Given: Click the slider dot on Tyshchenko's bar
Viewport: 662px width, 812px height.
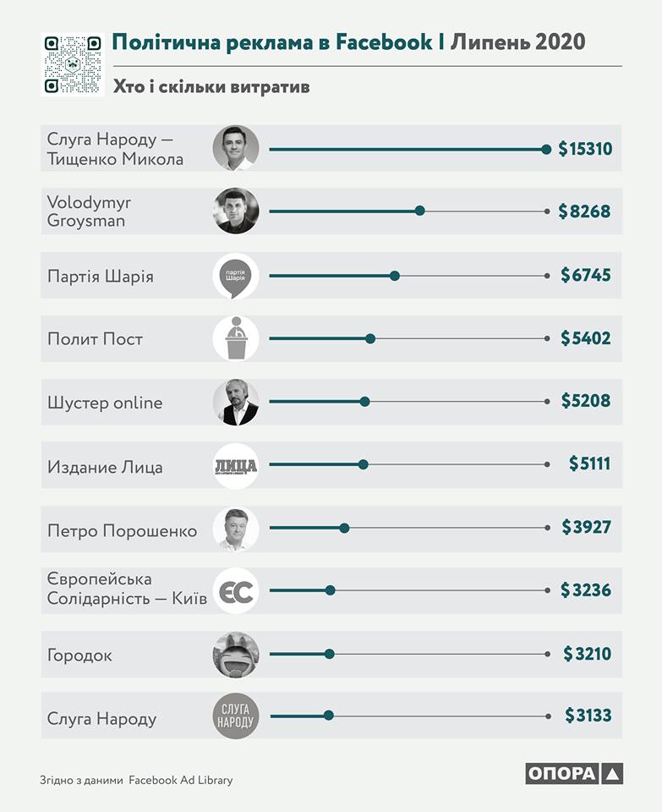Looking at the screenshot, I should 546,149.
